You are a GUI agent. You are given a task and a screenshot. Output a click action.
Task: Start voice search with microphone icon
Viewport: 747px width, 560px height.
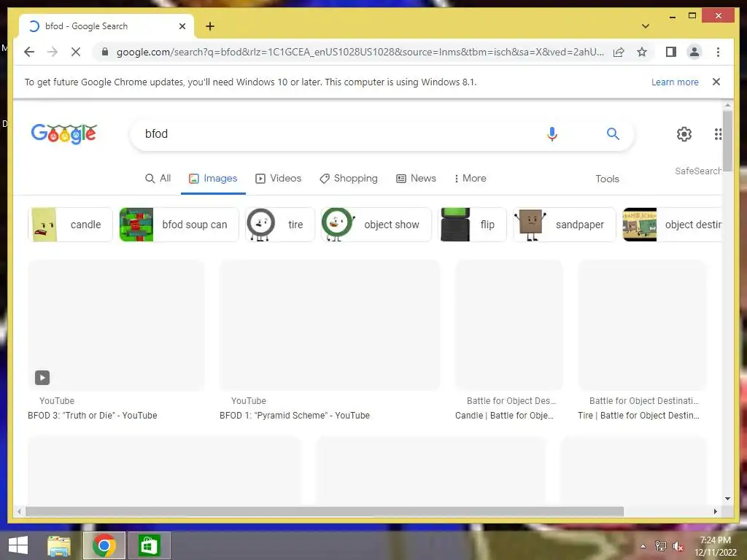551,134
